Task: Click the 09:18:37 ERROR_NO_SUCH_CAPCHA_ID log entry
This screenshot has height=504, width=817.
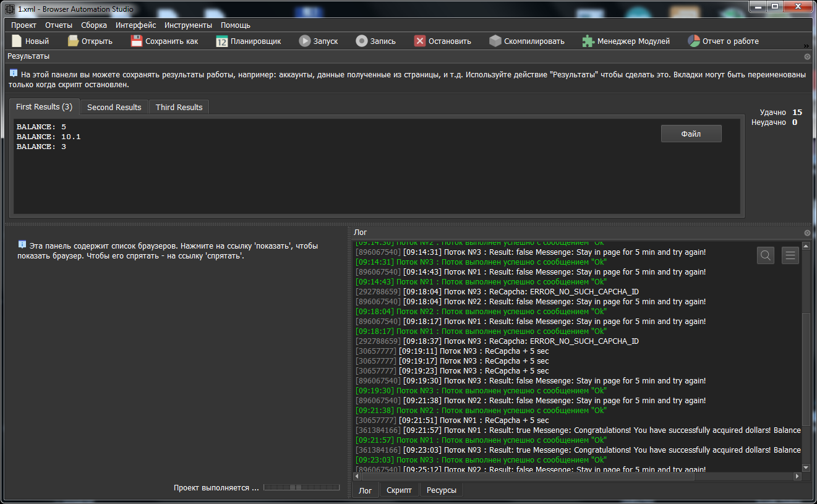Action: pos(497,341)
